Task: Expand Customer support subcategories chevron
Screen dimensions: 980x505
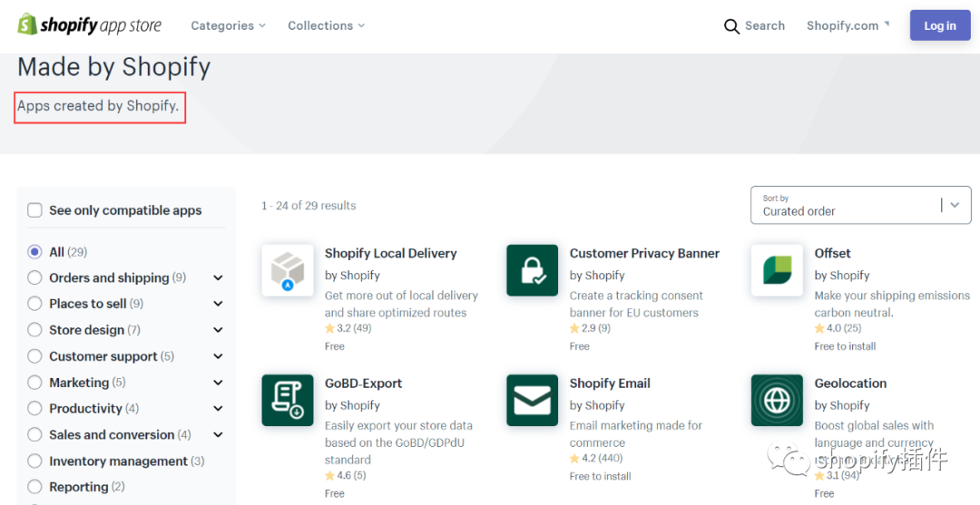Action: point(218,356)
